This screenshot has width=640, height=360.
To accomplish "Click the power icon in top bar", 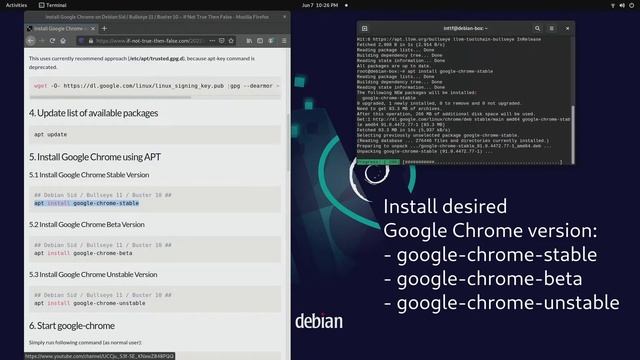I will (632, 5).
